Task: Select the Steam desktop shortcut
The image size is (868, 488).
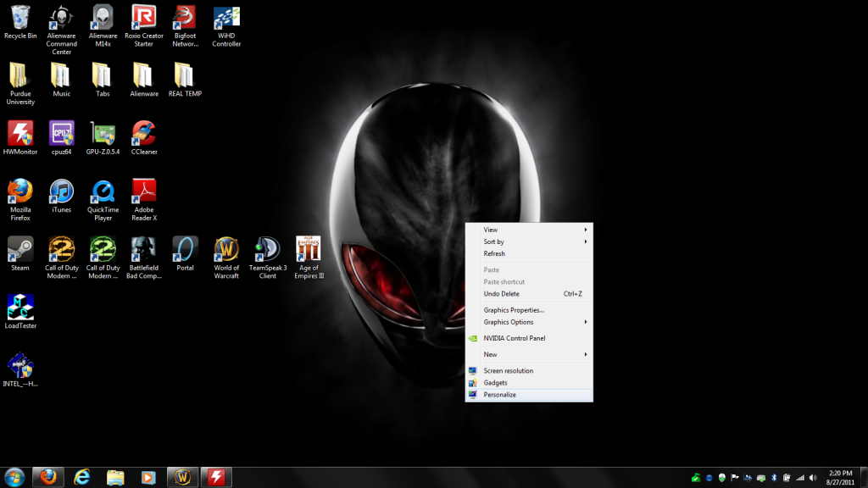Action: (20, 254)
